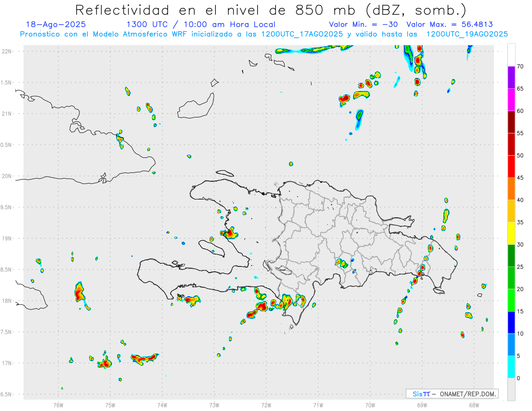Select the "20N" latitude label
Screen dimensions: 532x411
[x=8, y=176]
